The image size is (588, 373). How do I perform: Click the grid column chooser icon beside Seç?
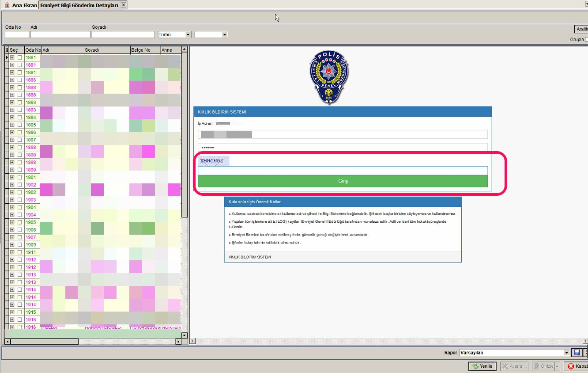tap(7, 50)
